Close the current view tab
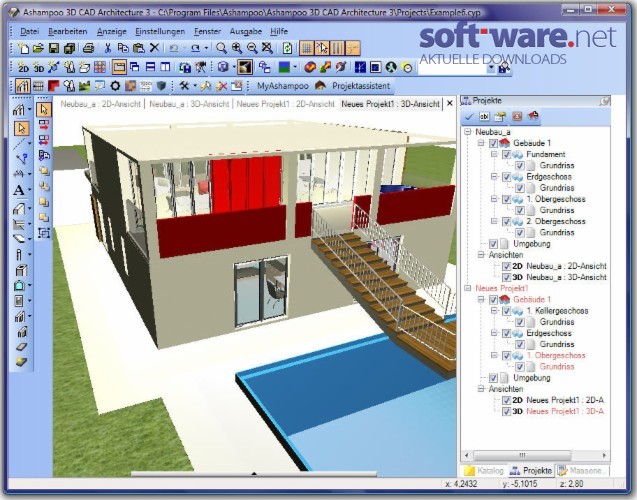The width and height of the screenshot is (637, 500). coord(450,104)
